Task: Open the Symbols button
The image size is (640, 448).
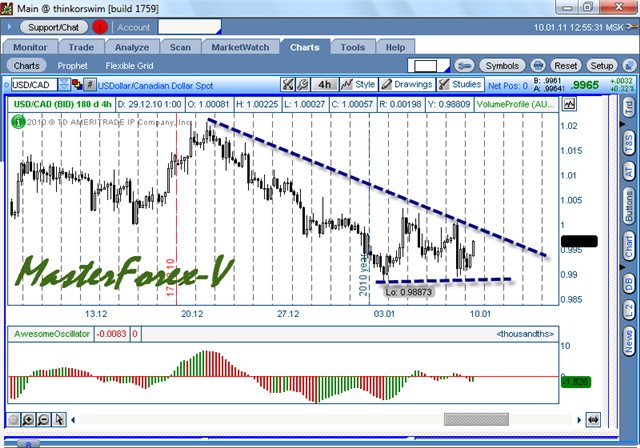Action: (502, 66)
